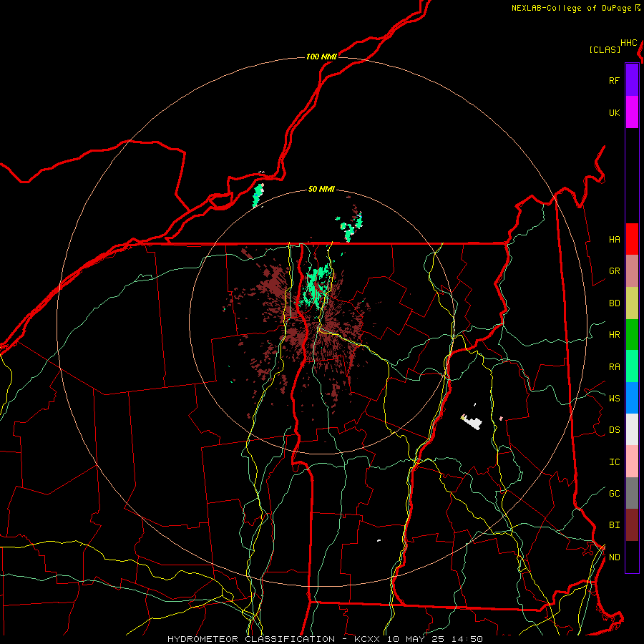
Task: Click the HA red legend swatch
Action: (632, 239)
